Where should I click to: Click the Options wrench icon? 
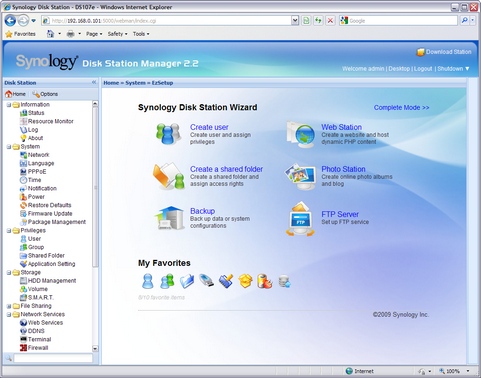(36, 94)
